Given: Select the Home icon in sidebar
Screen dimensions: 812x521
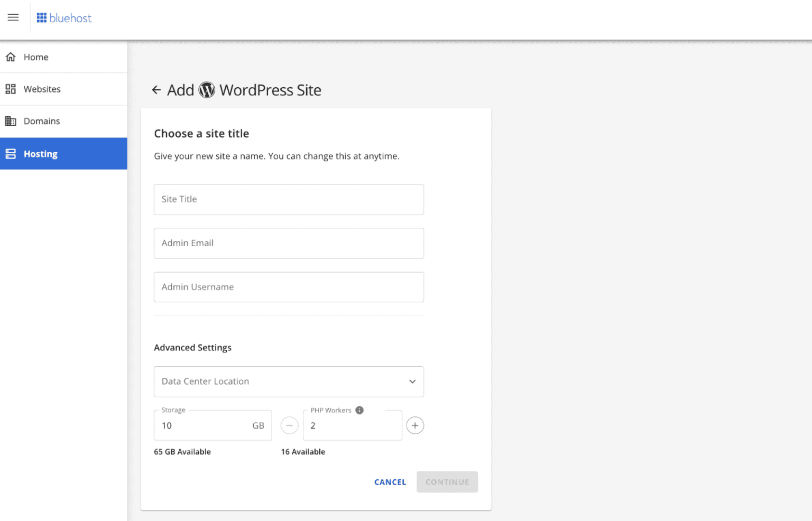Looking at the screenshot, I should click(11, 57).
